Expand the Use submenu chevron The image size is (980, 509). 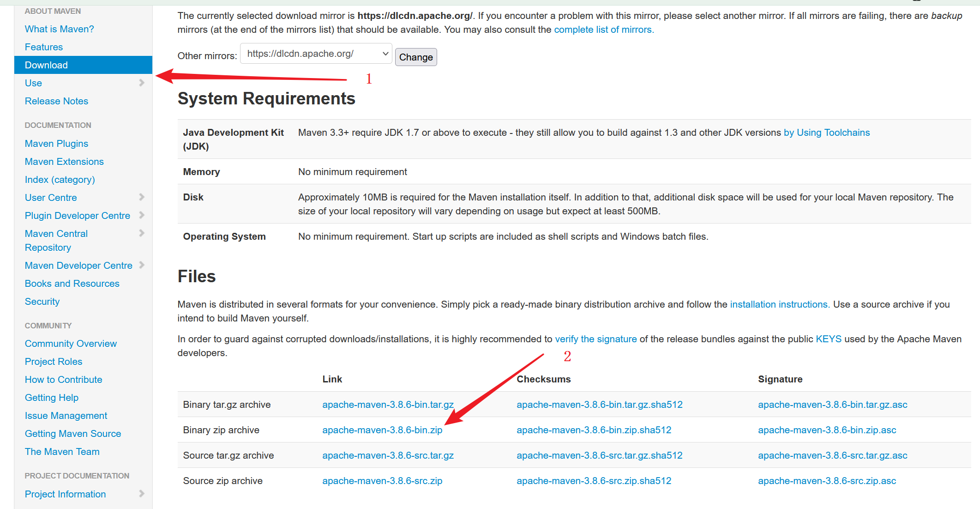142,83
